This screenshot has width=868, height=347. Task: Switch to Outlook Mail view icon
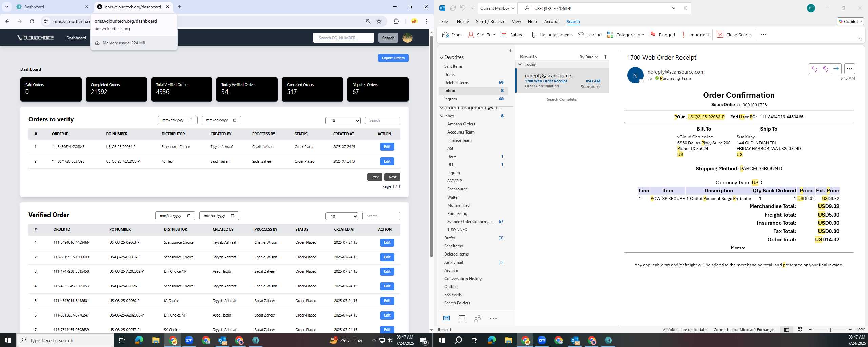coord(446,318)
